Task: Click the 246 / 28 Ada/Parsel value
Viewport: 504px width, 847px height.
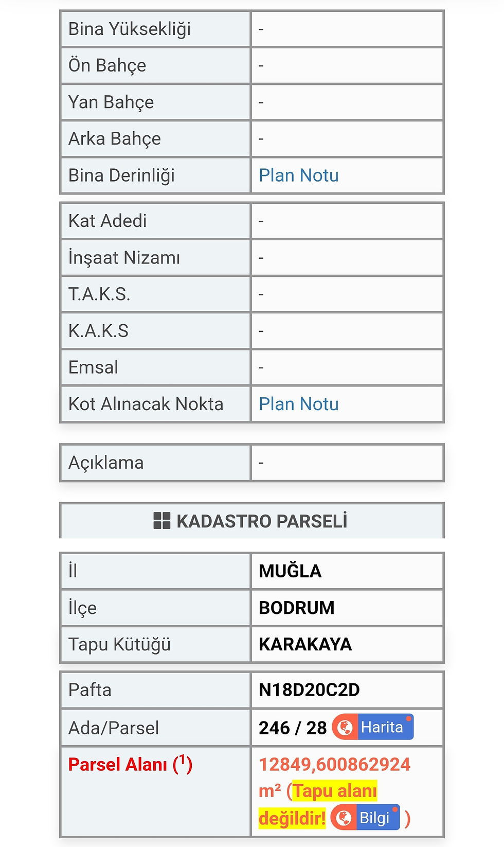Action: [293, 728]
